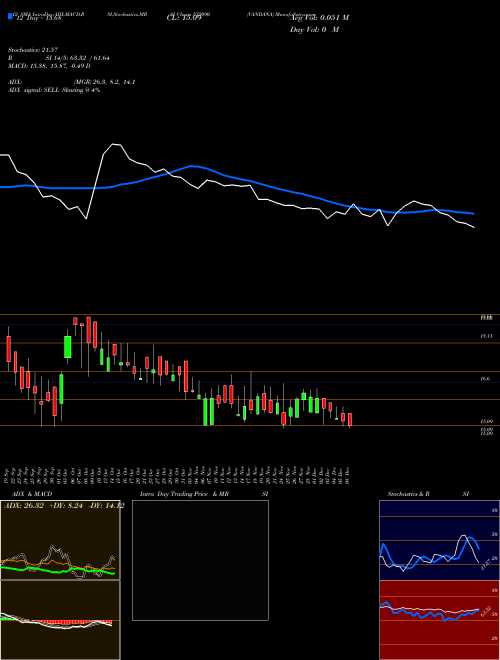500x660 pixels.
Task: Click the '12 Day = 15.68' label
Action: point(39,18)
